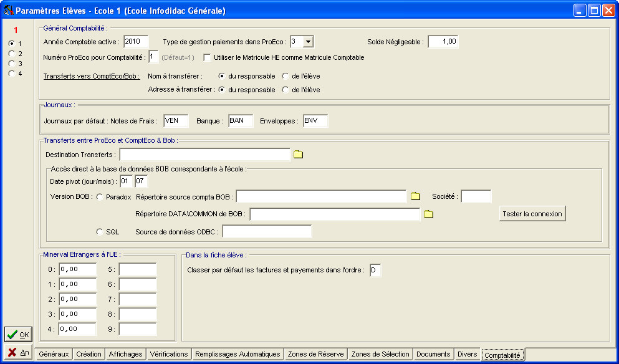619x364 pixels.
Task: Edit Solde Négligeable value field
Action: pyautogui.click(x=443, y=42)
